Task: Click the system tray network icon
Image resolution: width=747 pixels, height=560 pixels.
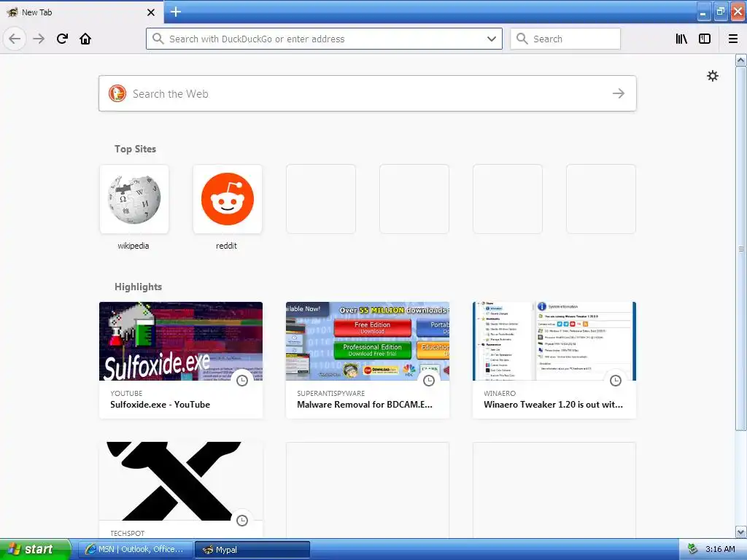Action: point(692,549)
